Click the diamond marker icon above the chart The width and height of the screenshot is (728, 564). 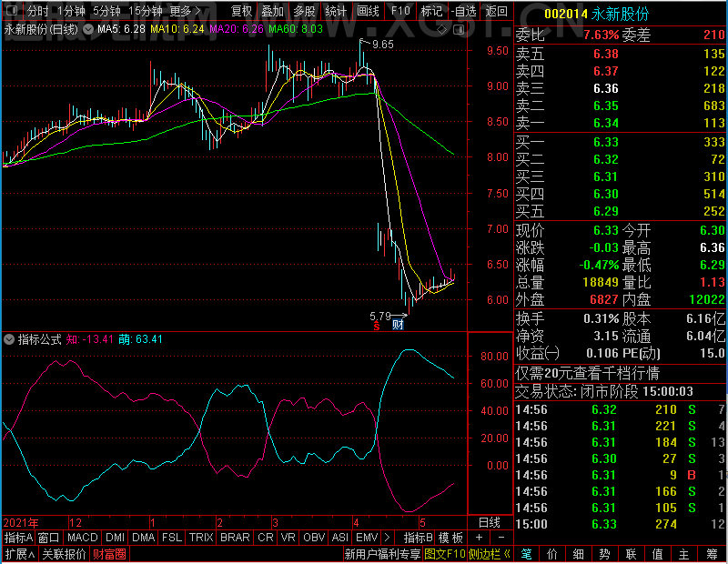[442, 30]
